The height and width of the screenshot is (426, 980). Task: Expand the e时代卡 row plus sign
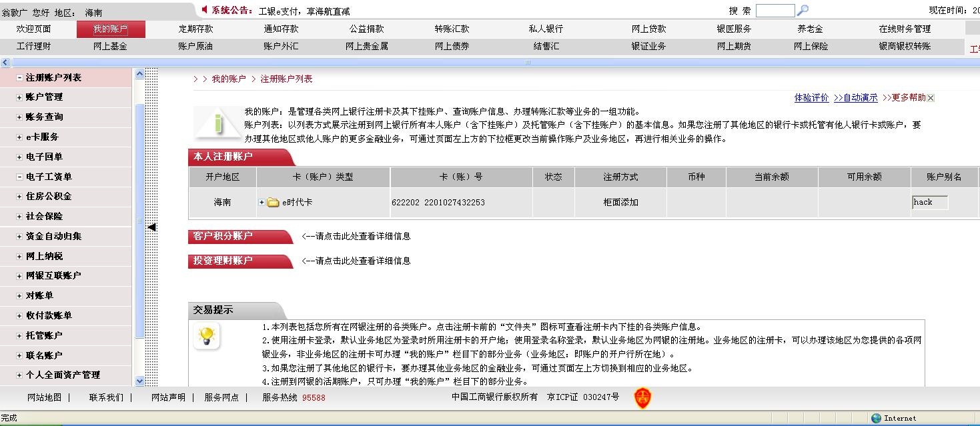tap(262, 202)
